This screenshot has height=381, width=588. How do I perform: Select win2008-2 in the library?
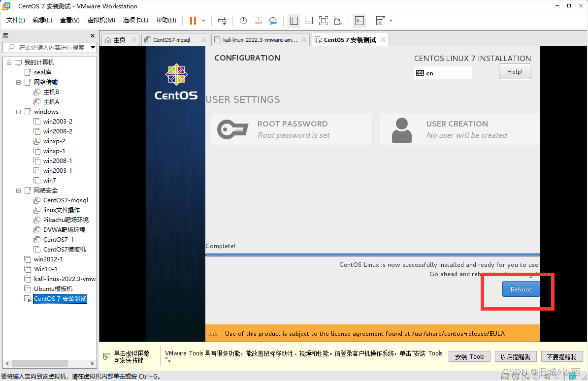click(x=58, y=131)
